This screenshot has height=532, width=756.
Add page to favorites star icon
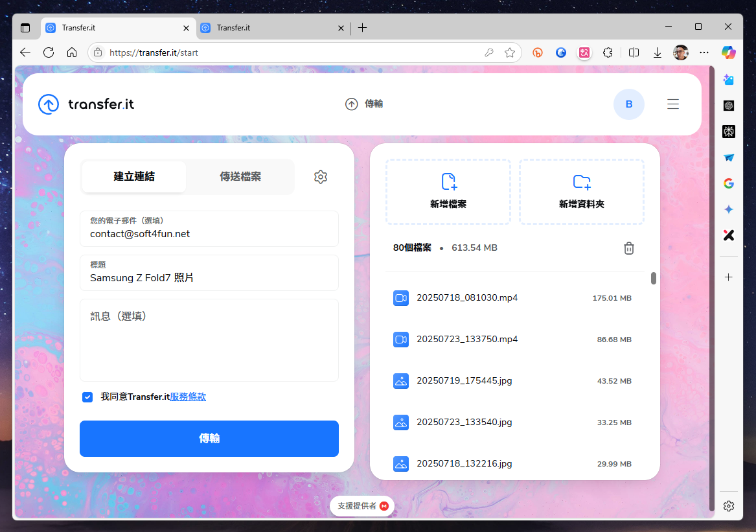pos(510,52)
